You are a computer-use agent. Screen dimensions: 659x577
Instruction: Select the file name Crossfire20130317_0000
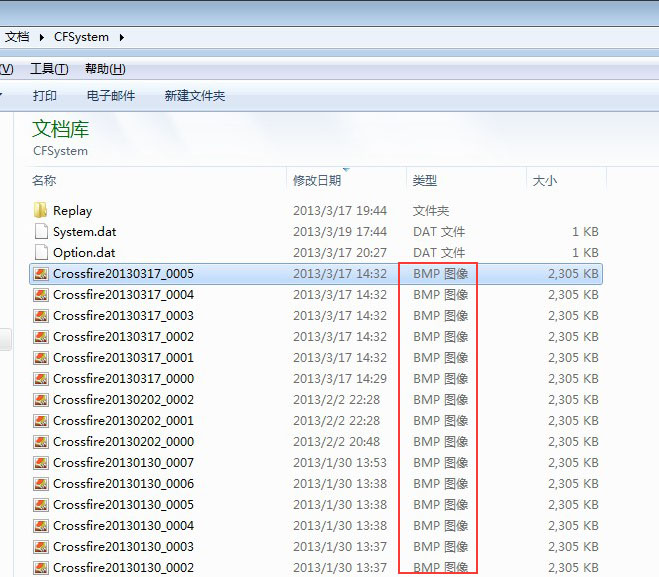124,379
